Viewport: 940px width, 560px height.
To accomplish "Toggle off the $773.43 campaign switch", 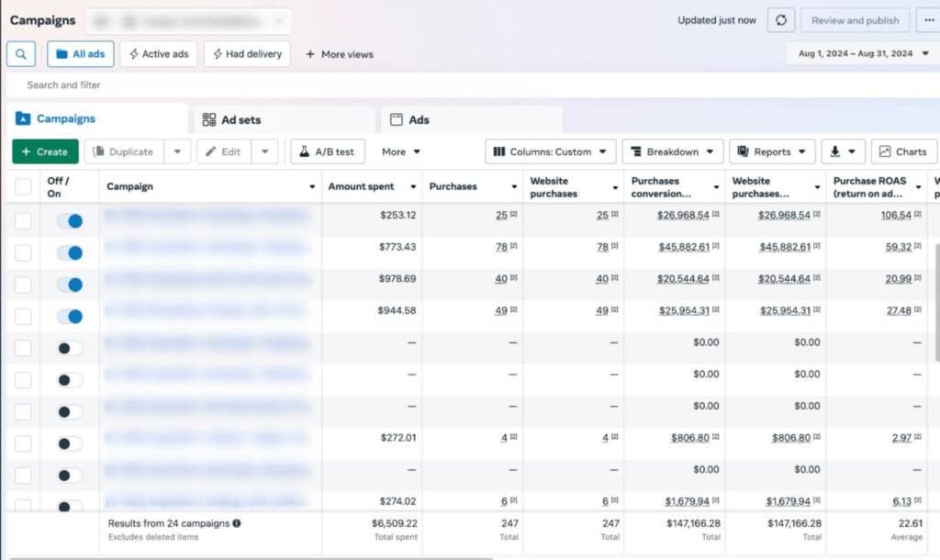I will click(x=70, y=253).
